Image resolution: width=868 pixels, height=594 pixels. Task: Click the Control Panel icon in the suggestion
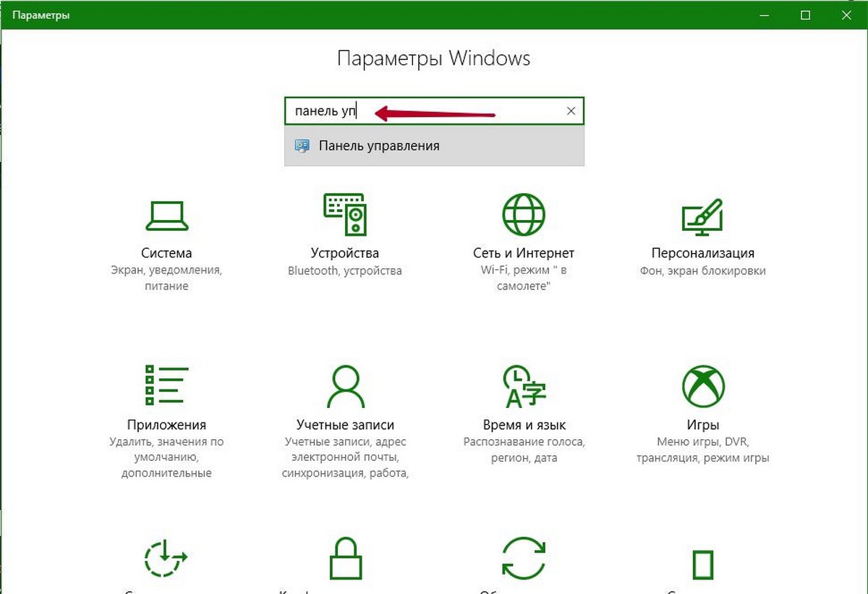point(302,146)
